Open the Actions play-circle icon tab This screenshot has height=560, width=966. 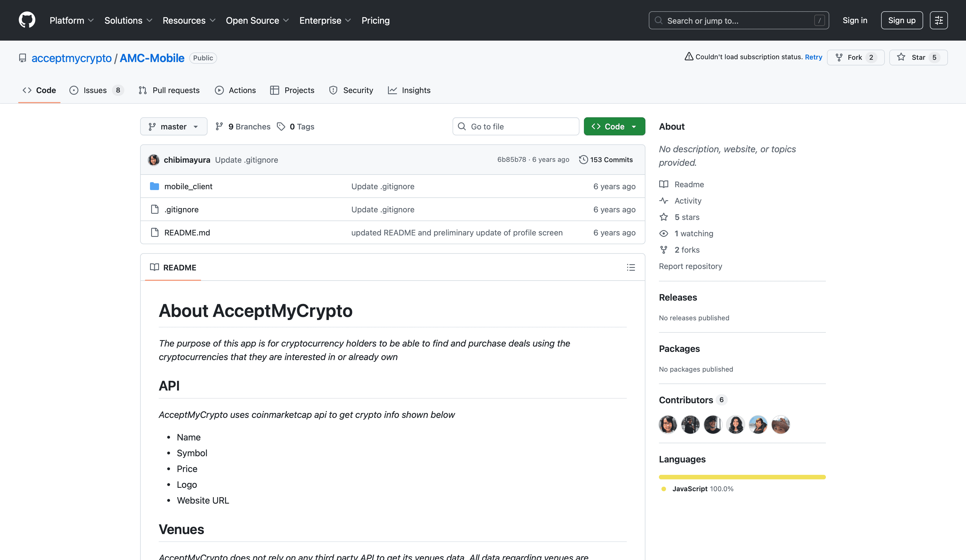(x=219, y=91)
